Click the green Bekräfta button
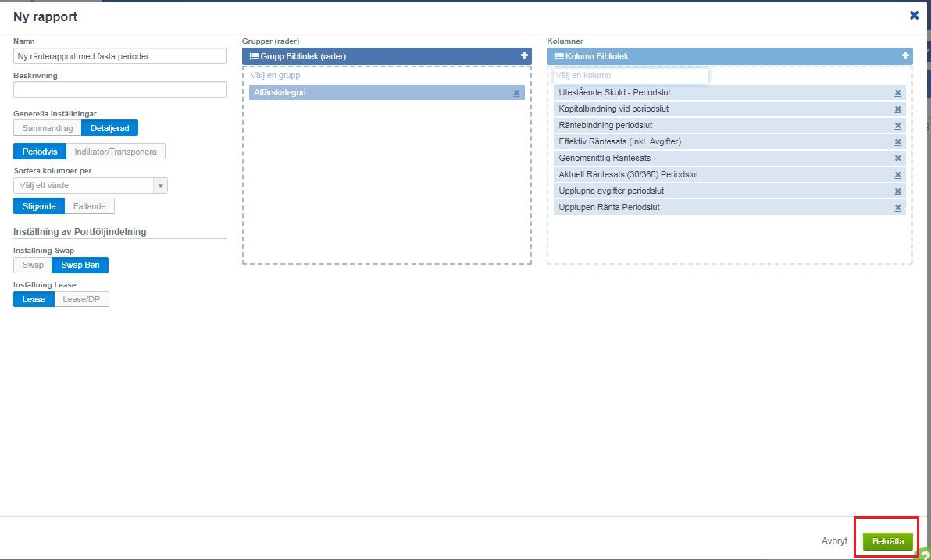Image resolution: width=931 pixels, height=560 pixels. [887, 541]
